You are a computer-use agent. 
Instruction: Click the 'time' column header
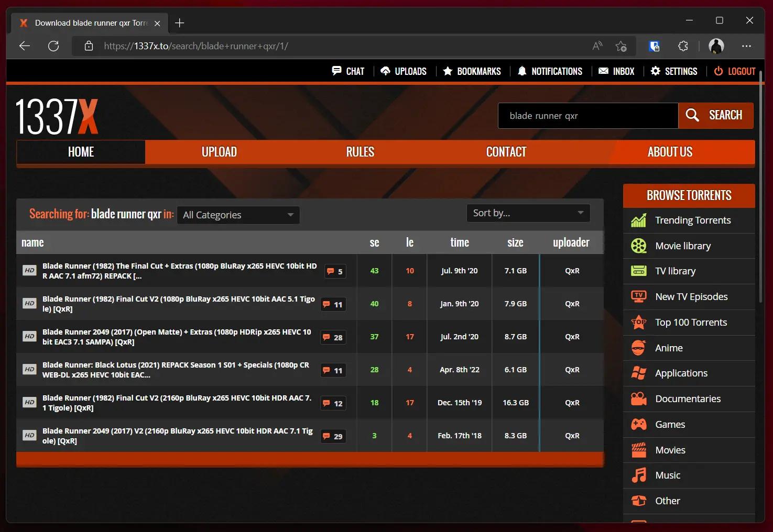coord(460,242)
